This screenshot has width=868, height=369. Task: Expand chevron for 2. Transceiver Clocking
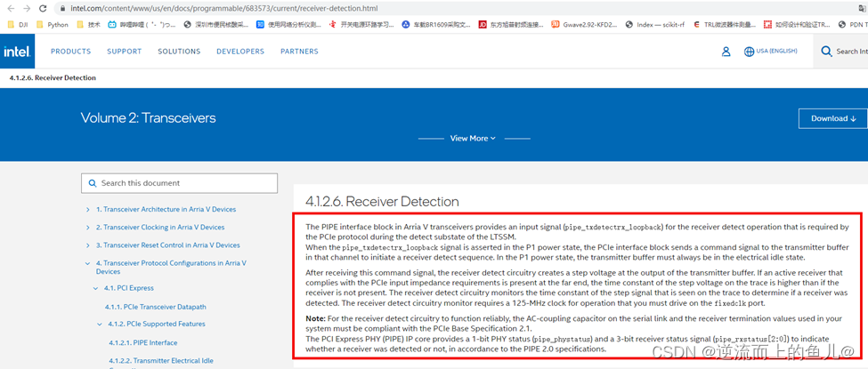coord(88,228)
